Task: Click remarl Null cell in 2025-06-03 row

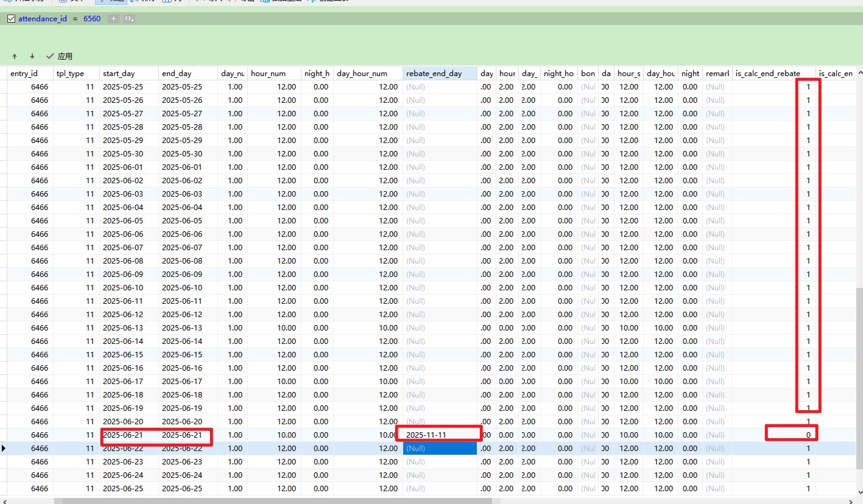Action: point(717,194)
